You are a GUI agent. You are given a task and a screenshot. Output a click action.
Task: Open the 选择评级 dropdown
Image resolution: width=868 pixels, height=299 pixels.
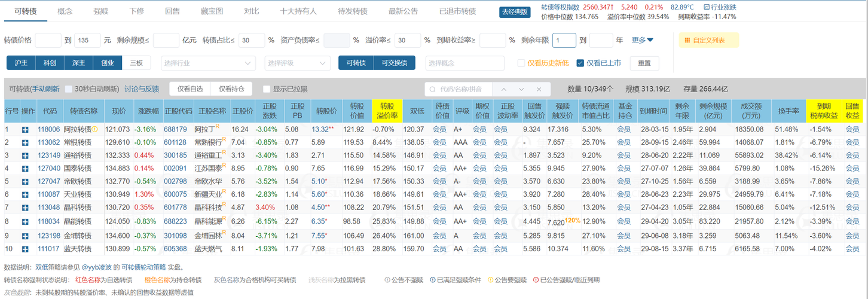297,63
